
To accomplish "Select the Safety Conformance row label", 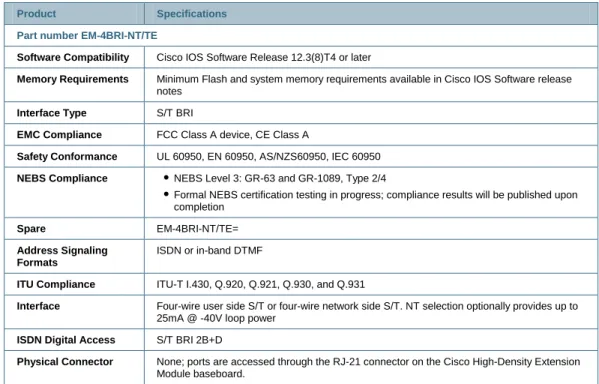I will coord(67,156).
